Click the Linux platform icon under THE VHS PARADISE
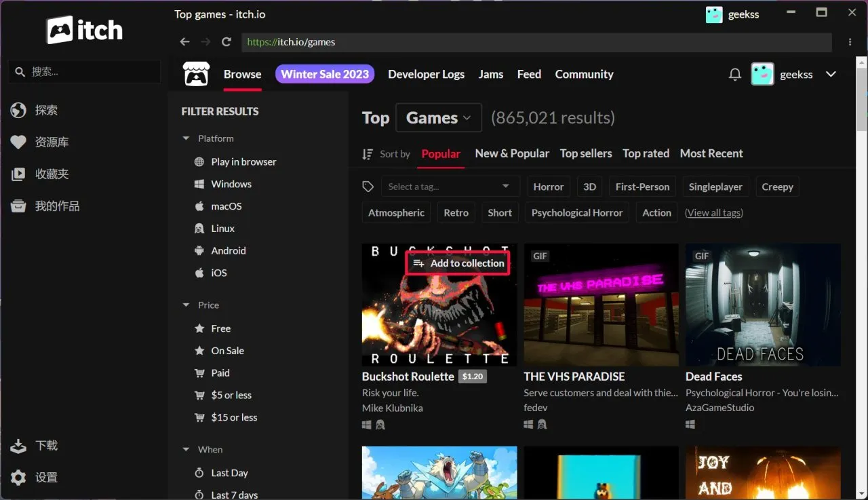 [x=542, y=425]
